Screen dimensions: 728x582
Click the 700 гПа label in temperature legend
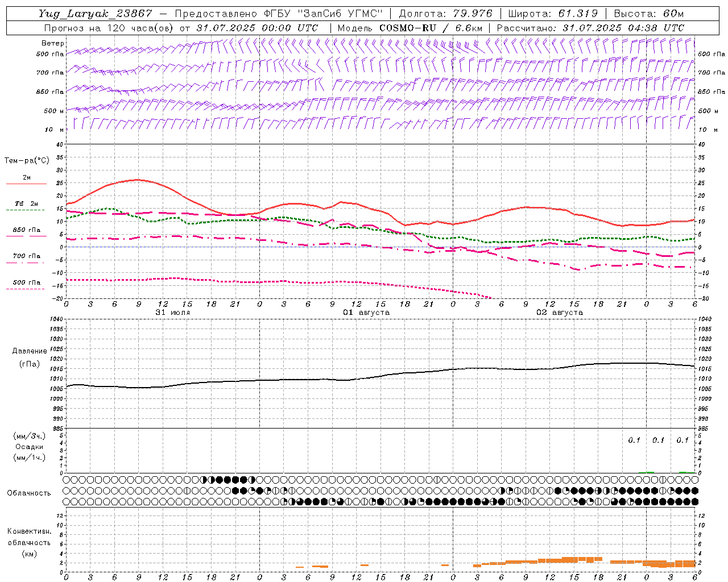(27, 256)
